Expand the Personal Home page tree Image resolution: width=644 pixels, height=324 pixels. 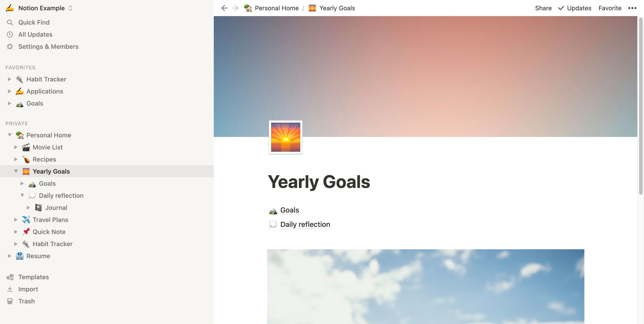click(x=9, y=135)
